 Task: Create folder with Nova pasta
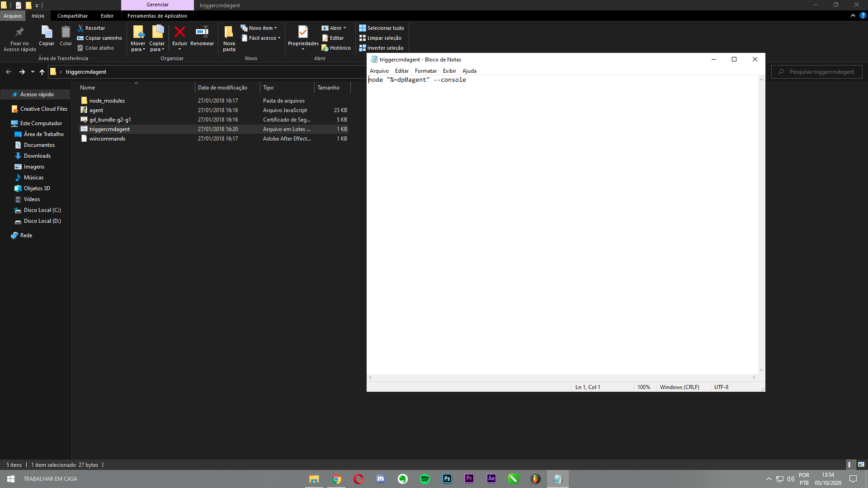(229, 39)
